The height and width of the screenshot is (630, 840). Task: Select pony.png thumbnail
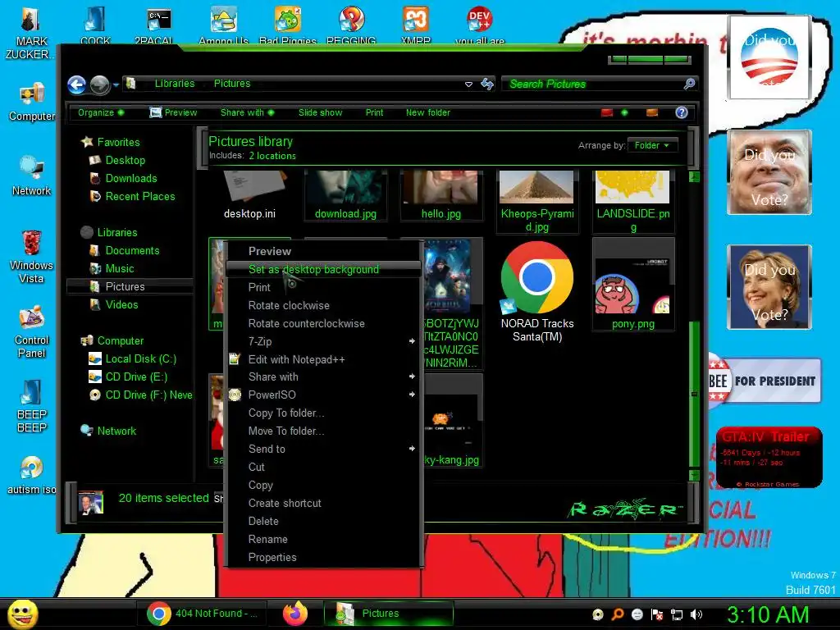pyautogui.click(x=632, y=285)
